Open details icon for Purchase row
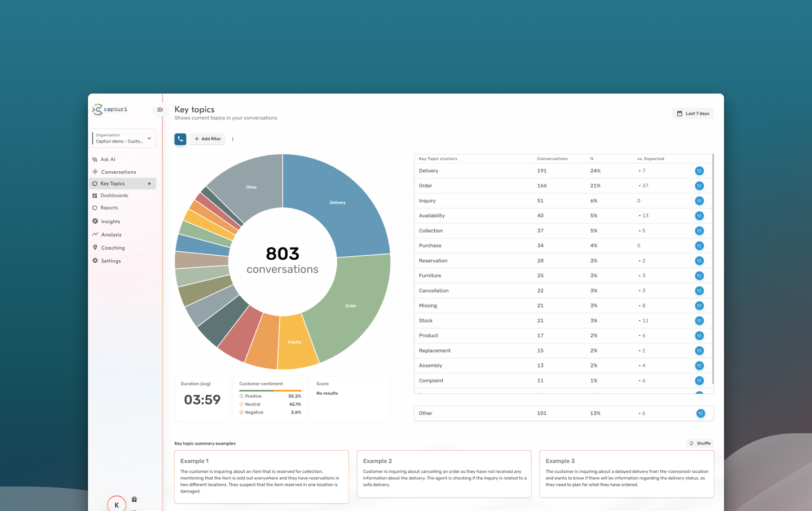Image resolution: width=812 pixels, height=511 pixels. [x=699, y=246]
